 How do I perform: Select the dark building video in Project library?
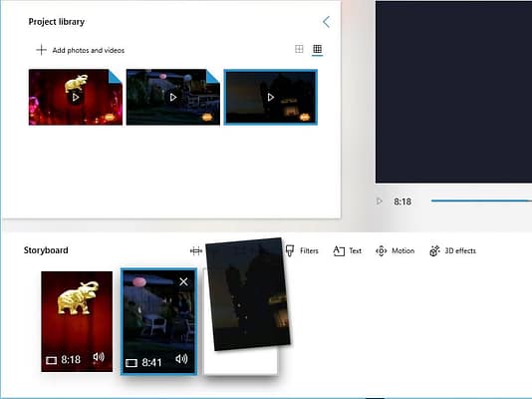271,97
